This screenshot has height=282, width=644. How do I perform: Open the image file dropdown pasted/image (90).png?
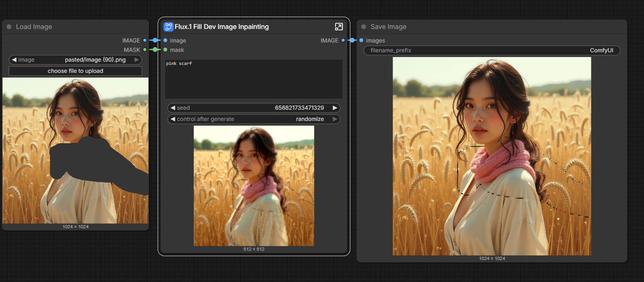[76, 60]
